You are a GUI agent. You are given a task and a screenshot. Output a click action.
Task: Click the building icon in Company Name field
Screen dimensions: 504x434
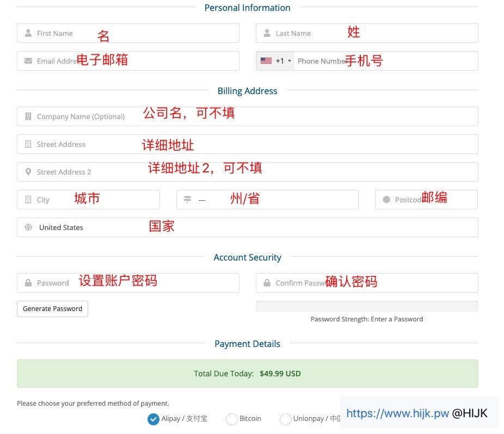[x=28, y=116]
